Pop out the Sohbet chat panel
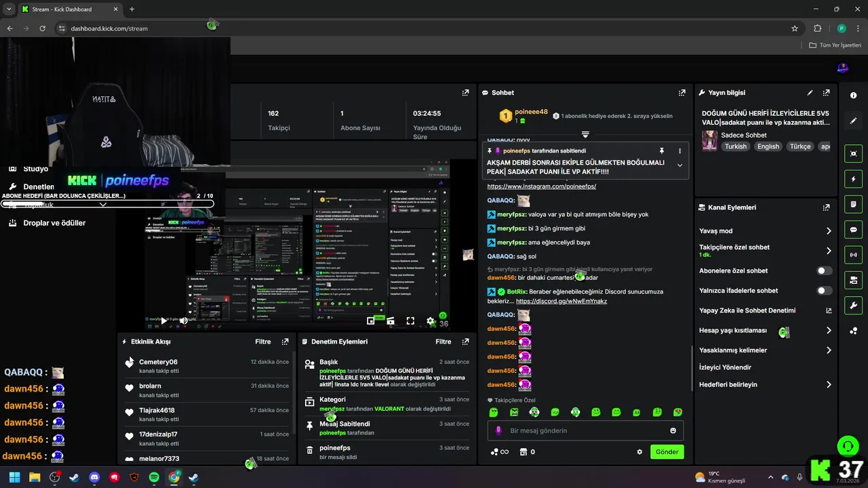 click(682, 93)
